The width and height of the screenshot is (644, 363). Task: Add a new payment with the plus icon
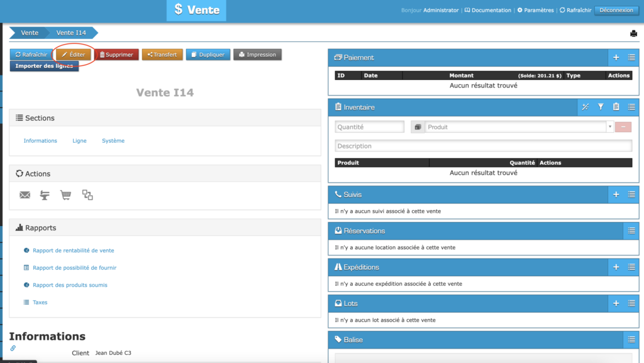pos(616,57)
